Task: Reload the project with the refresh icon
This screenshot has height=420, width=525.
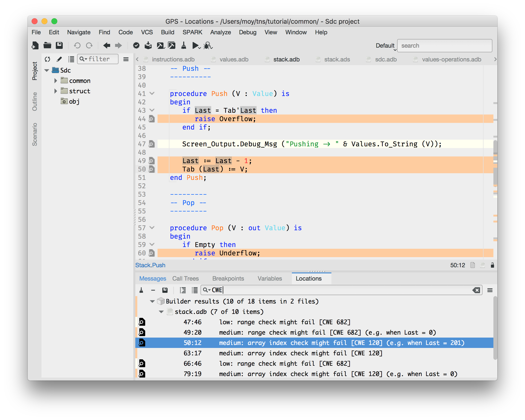Action: (x=47, y=59)
